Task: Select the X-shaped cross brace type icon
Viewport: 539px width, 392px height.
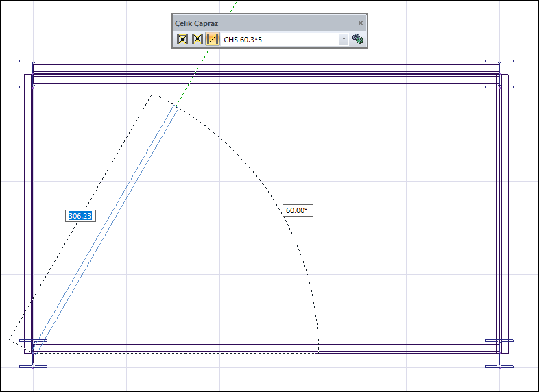Action: coord(182,39)
